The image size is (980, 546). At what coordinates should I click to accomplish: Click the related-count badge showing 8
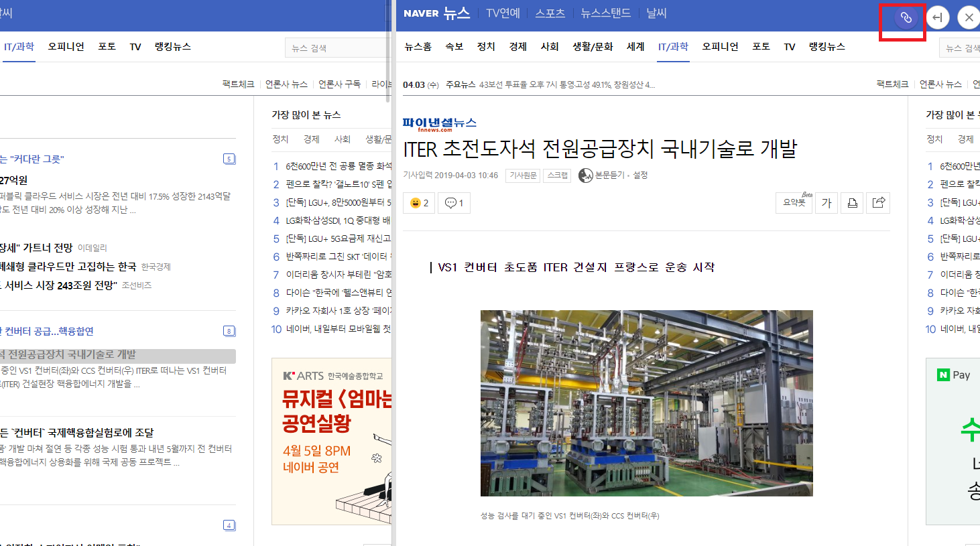click(x=229, y=331)
